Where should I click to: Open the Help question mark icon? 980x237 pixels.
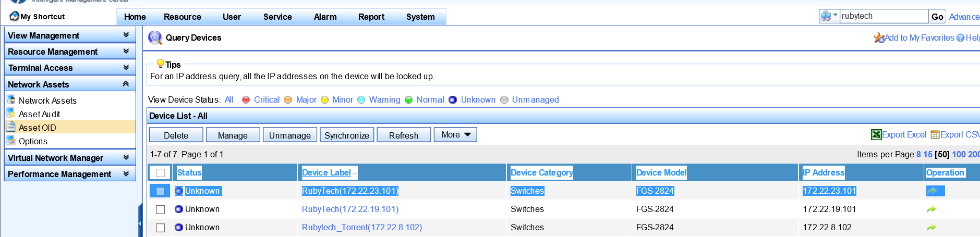(960, 38)
